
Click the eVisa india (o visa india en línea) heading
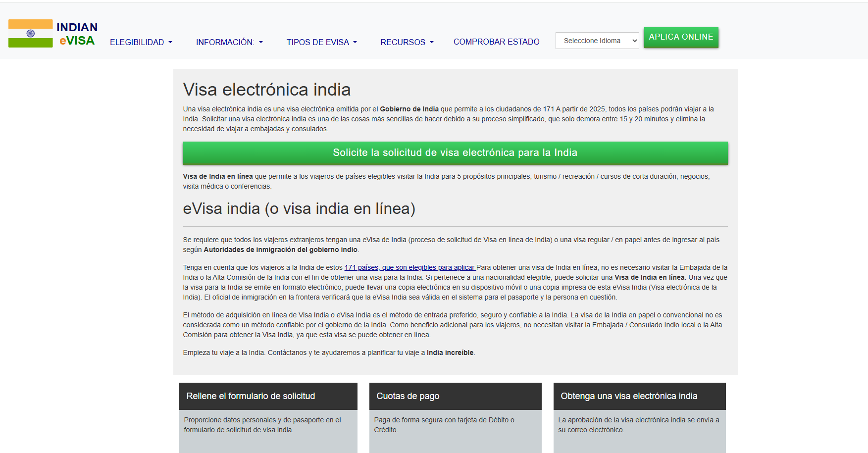coord(299,208)
